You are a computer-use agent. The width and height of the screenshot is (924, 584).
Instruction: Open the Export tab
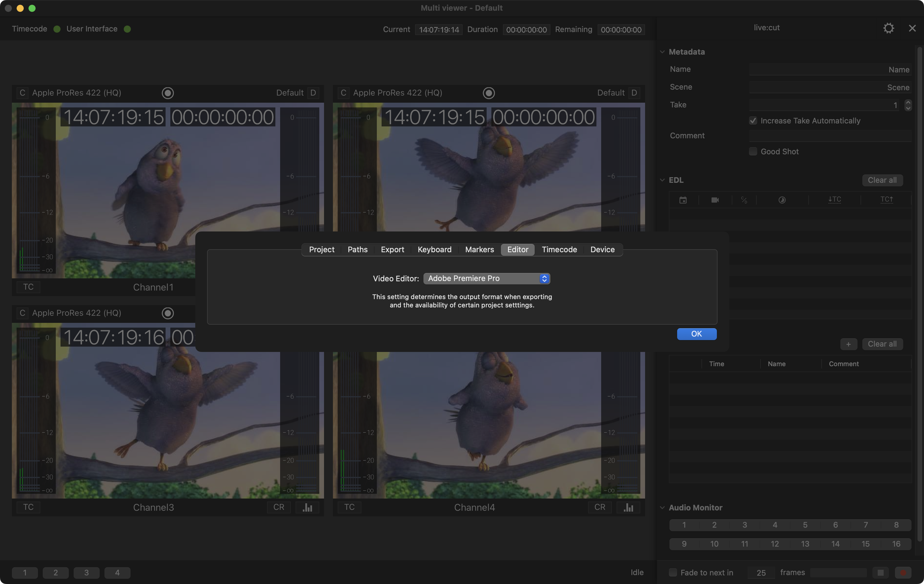point(393,250)
